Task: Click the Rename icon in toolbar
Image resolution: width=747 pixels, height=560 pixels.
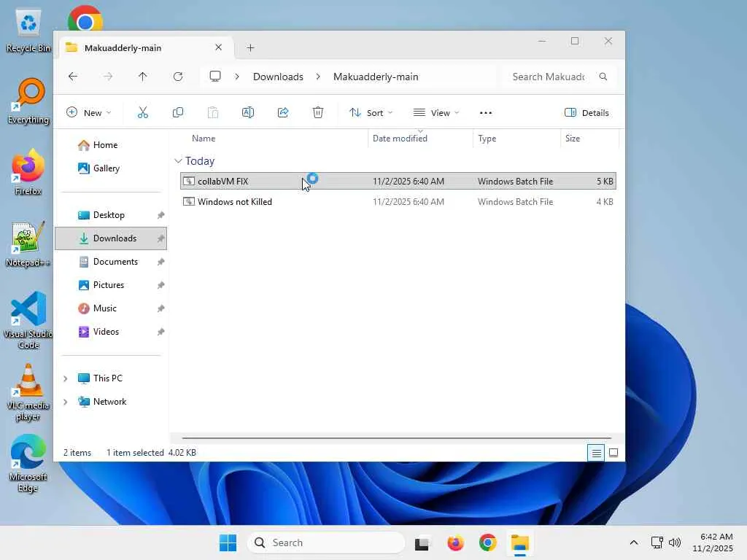Action: [x=248, y=112]
